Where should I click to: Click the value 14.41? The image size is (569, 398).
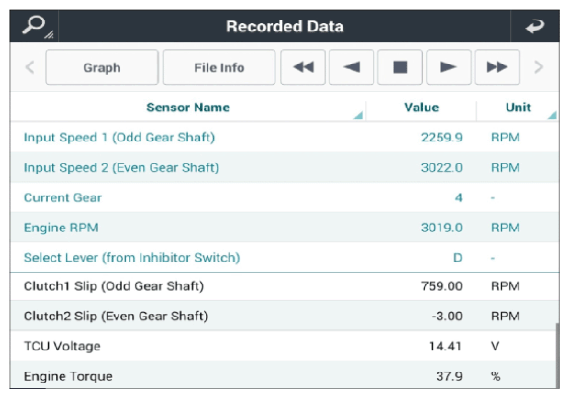(x=445, y=346)
